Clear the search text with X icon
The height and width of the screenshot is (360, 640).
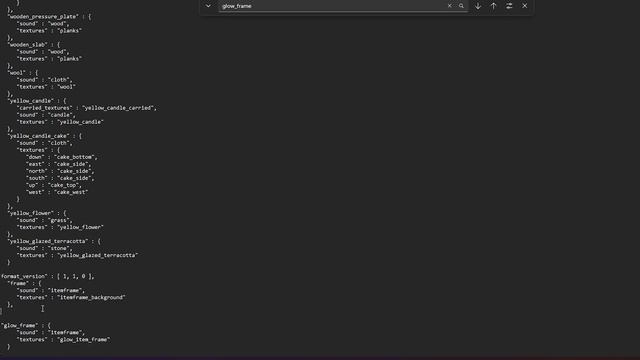coord(449,6)
